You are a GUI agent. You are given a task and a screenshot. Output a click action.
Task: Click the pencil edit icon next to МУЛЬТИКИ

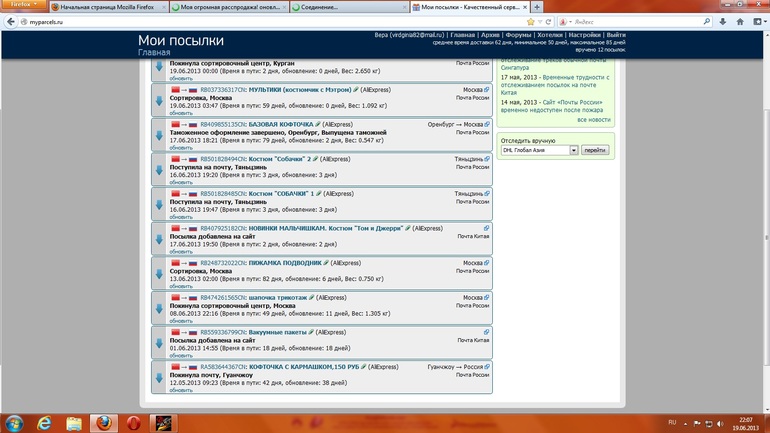pos(356,90)
